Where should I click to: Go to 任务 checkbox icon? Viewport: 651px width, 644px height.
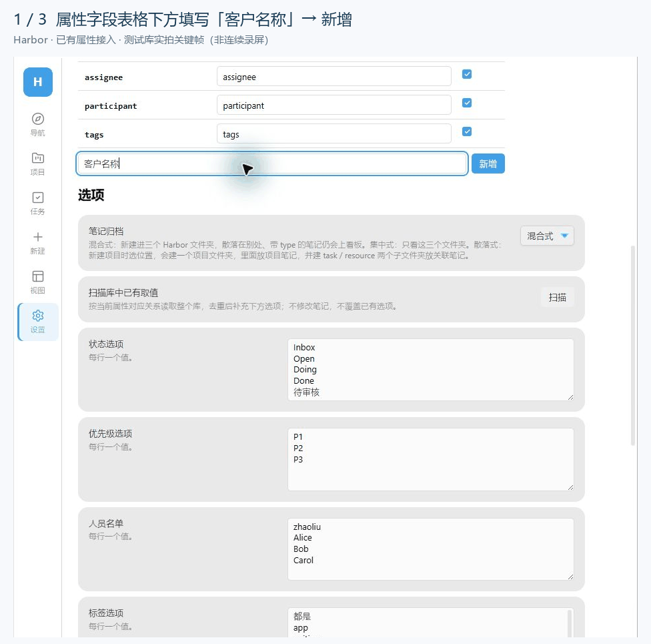(38, 198)
